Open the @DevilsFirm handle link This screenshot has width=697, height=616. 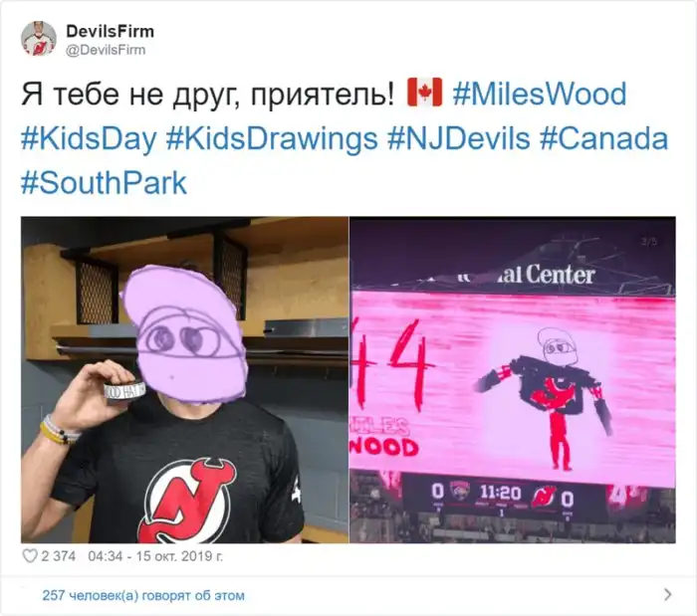click(x=106, y=50)
